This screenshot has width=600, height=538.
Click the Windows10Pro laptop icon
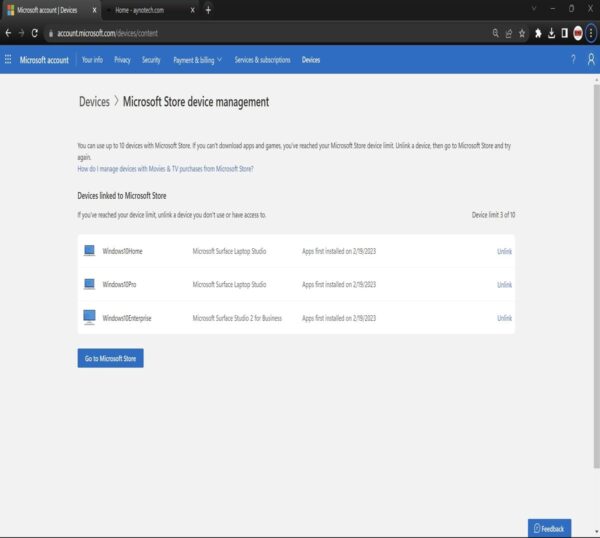[x=89, y=284]
